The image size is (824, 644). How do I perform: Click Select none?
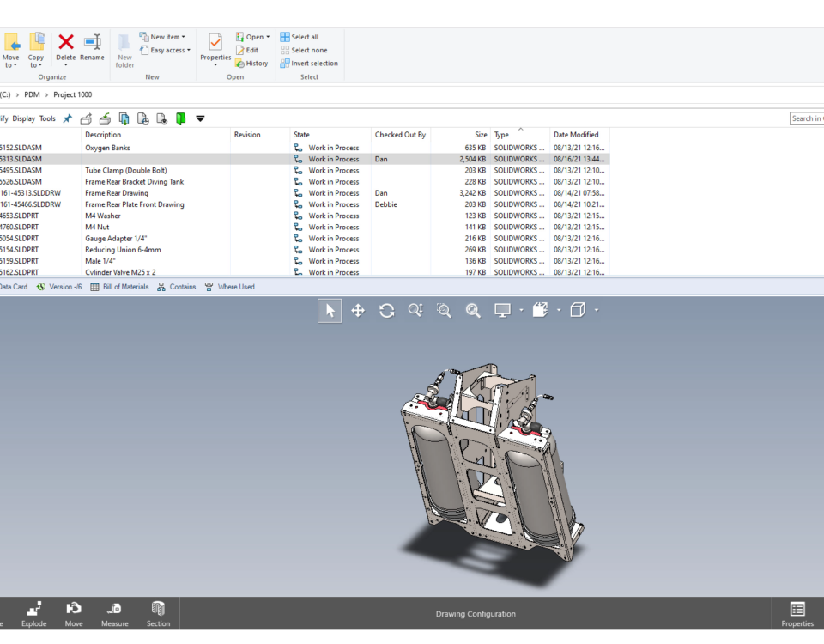[307, 50]
